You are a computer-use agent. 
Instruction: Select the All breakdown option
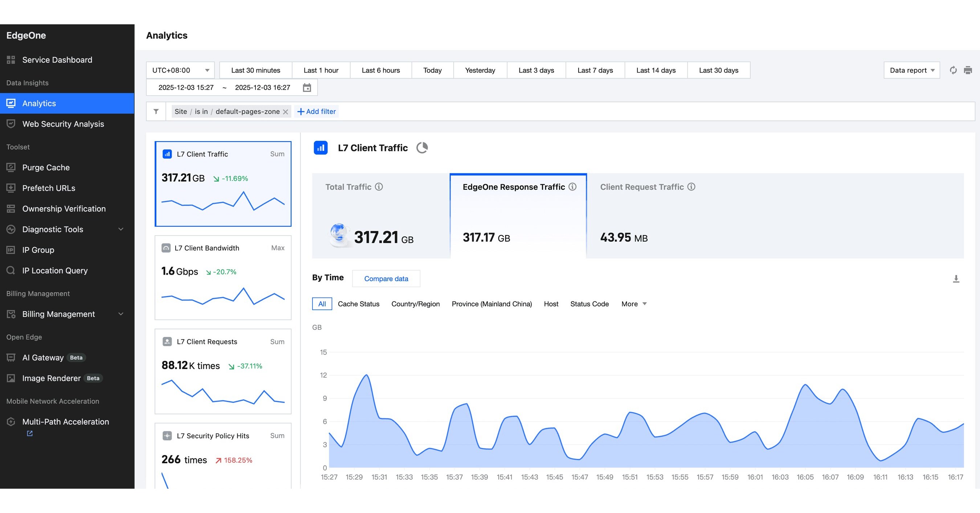(322, 304)
